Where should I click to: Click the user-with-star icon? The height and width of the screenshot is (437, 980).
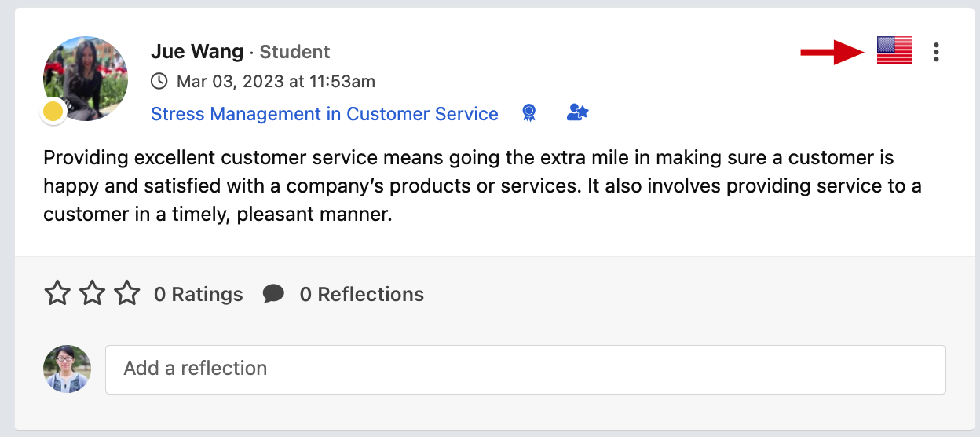[x=577, y=113]
